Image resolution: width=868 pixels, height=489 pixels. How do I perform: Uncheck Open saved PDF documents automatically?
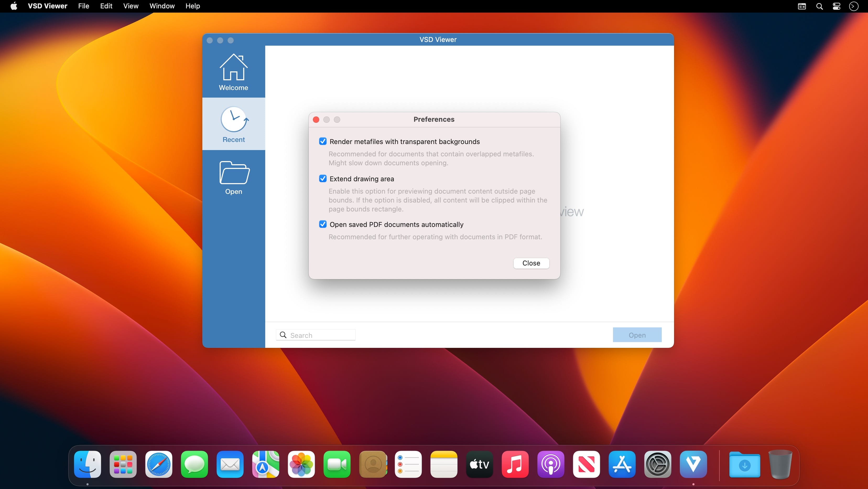point(323,224)
